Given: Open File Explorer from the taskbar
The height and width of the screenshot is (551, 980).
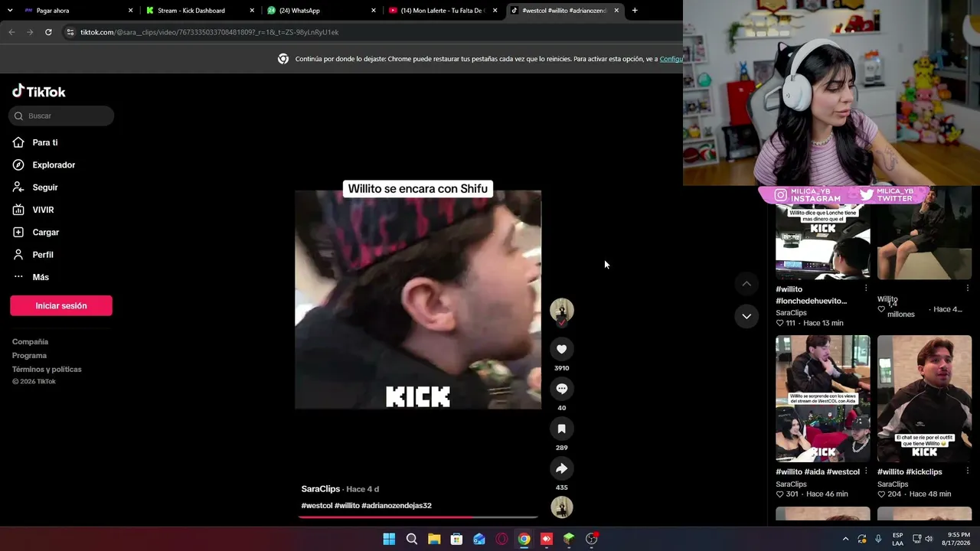Looking at the screenshot, I should point(434,539).
